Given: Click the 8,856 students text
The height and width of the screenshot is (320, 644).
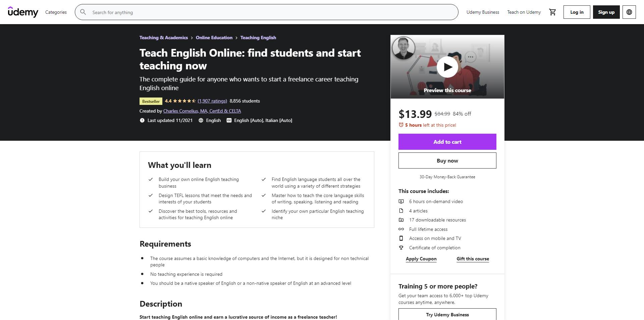Looking at the screenshot, I should 245,101.
